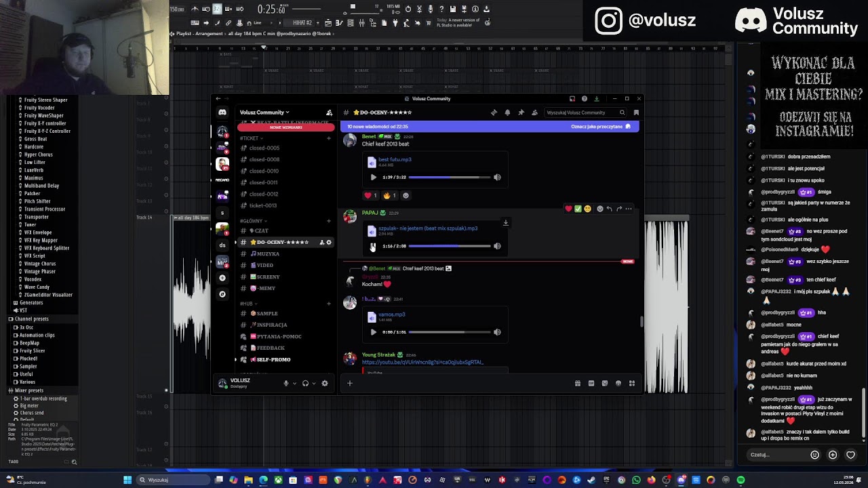Viewport: 868px width, 488px height.
Task: Click the plus attachment button in message box
Action: [x=350, y=384]
